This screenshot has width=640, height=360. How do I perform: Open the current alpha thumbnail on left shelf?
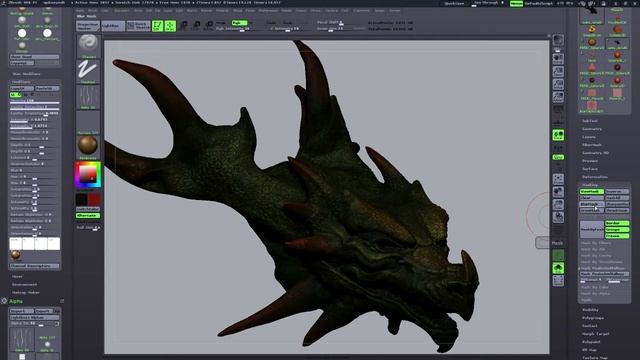coord(88,97)
